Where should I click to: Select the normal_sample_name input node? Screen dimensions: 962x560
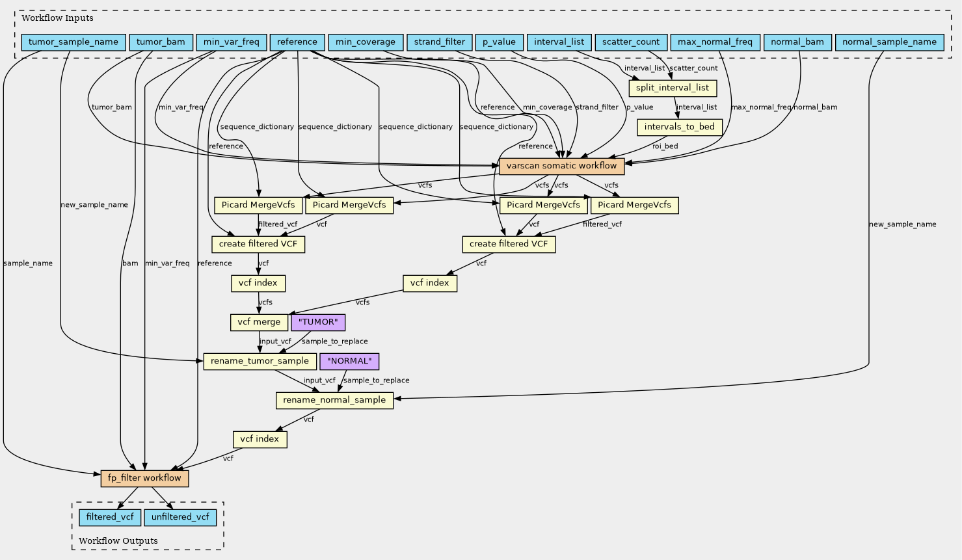coord(889,42)
